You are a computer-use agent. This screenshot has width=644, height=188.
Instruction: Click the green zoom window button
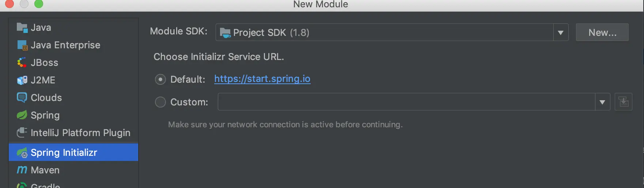pos(39,4)
